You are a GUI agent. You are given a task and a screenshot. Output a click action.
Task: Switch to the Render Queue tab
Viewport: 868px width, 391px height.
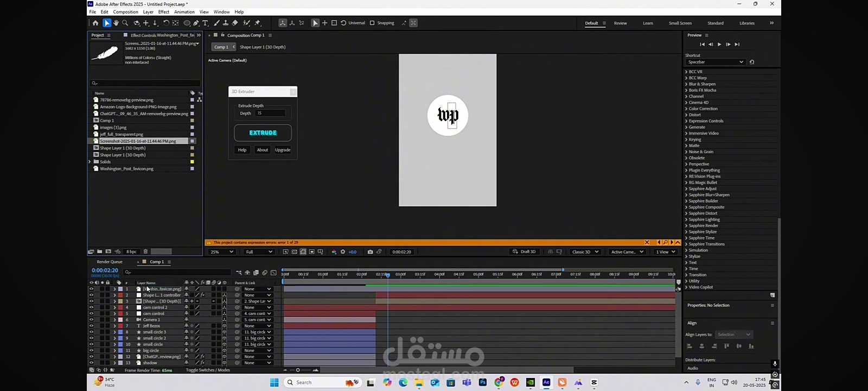[x=110, y=262]
